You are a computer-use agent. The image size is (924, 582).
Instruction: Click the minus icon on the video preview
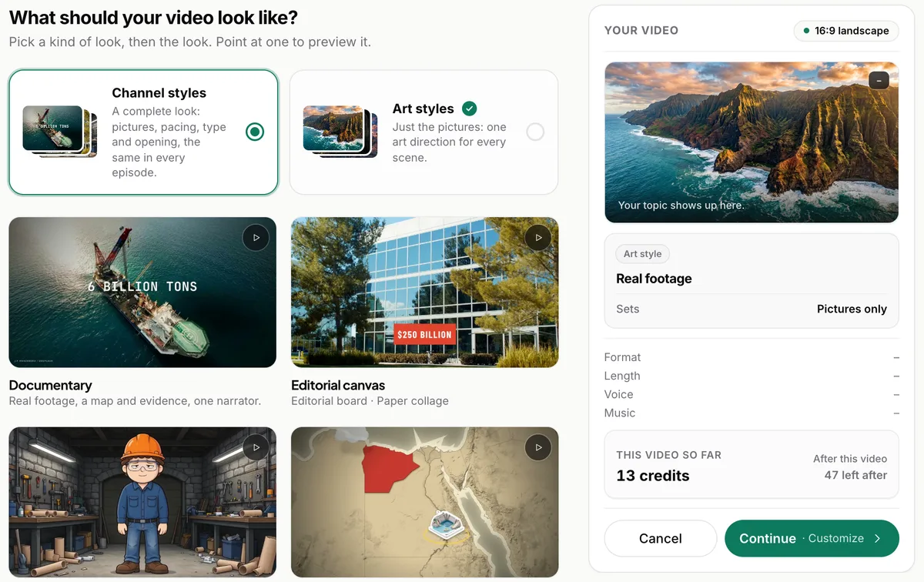[879, 80]
